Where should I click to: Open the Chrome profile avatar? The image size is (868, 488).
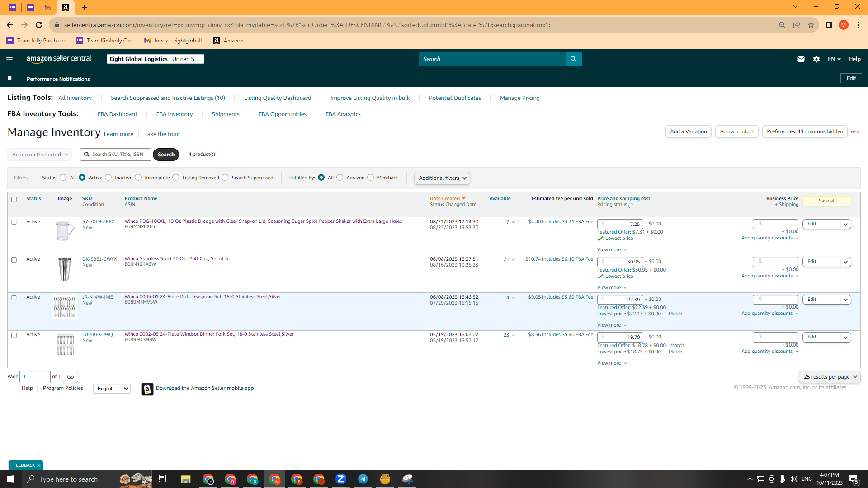[x=844, y=25]
